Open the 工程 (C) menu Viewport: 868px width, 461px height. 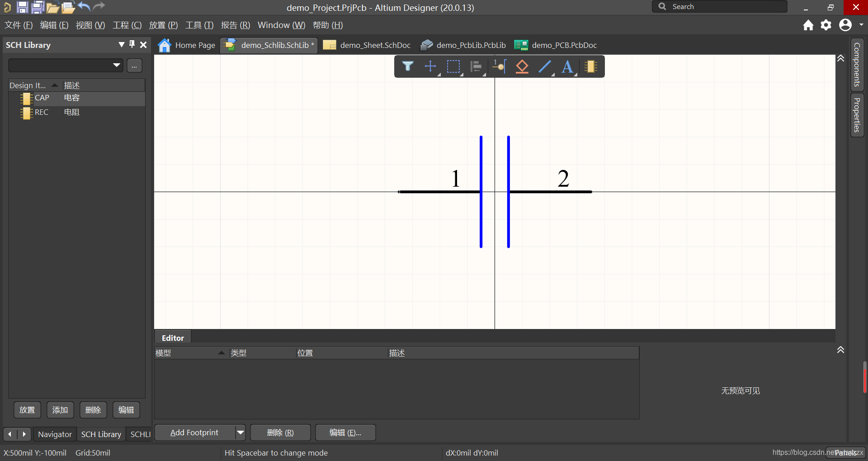click(x=127, y=25)
